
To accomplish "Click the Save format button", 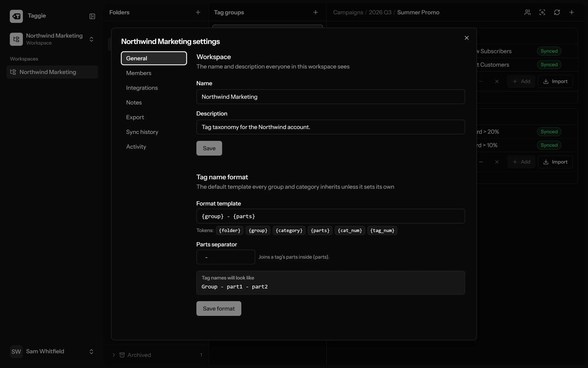I will 219,309.
